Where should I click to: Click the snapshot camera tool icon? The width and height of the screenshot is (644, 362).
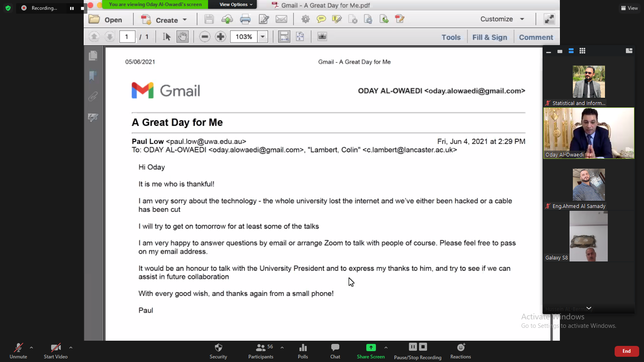click(322, 37)
